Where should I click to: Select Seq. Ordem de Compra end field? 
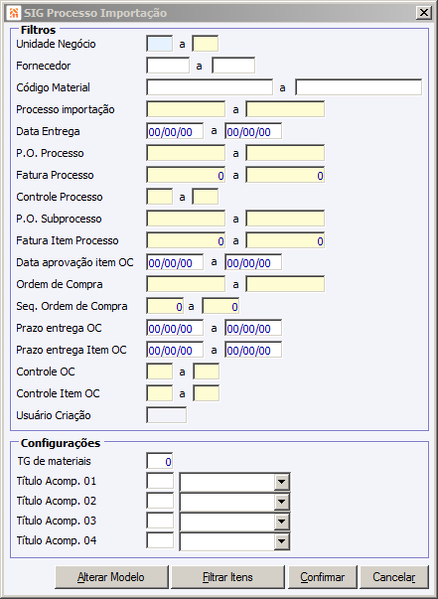point(220,306)
